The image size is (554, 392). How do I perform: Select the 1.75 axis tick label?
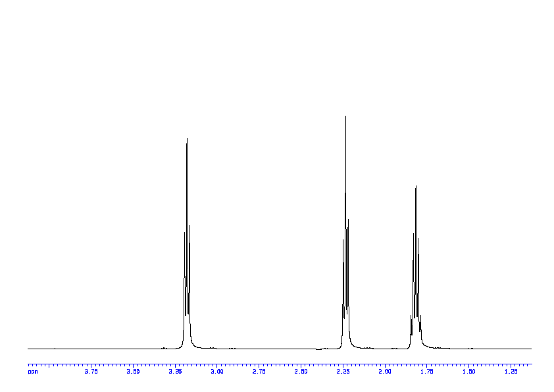[426, 372]
